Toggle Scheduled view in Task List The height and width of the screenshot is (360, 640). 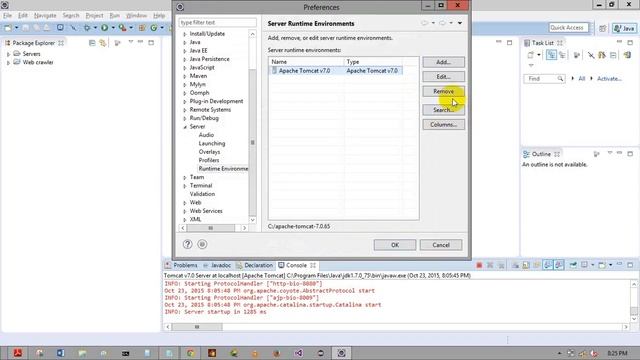(x=562, y=55)
